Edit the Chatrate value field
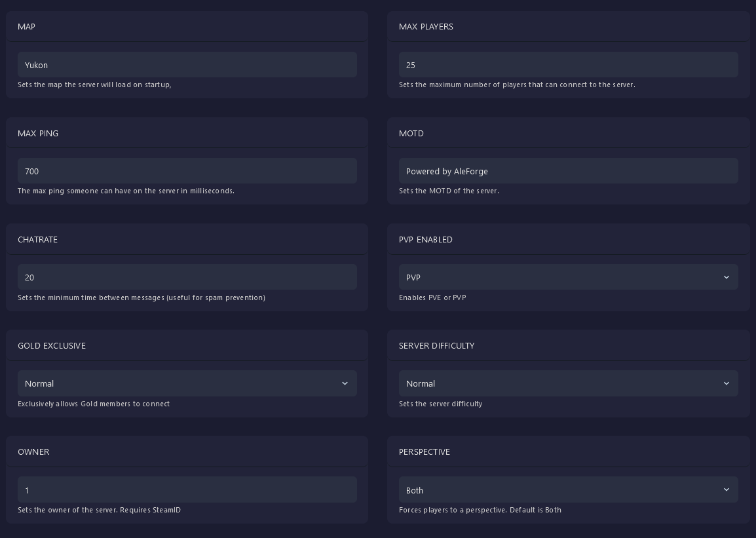756x538 pixels. coord(187,277)
